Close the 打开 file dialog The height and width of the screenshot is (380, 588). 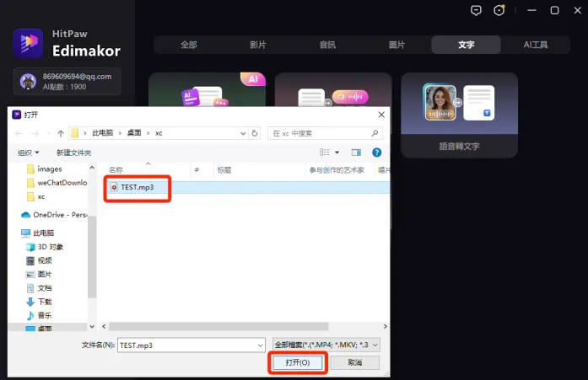(x=381, y=115)
